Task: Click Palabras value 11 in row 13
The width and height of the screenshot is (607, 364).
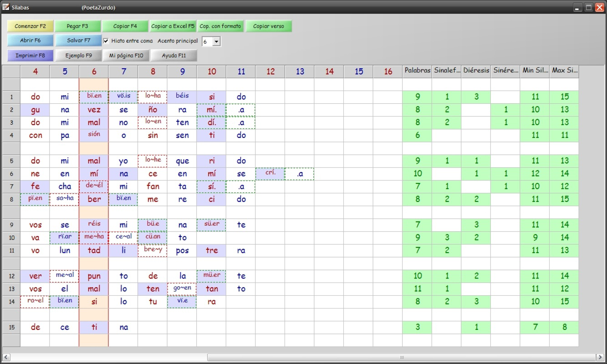Action: [x=417, y=289]
